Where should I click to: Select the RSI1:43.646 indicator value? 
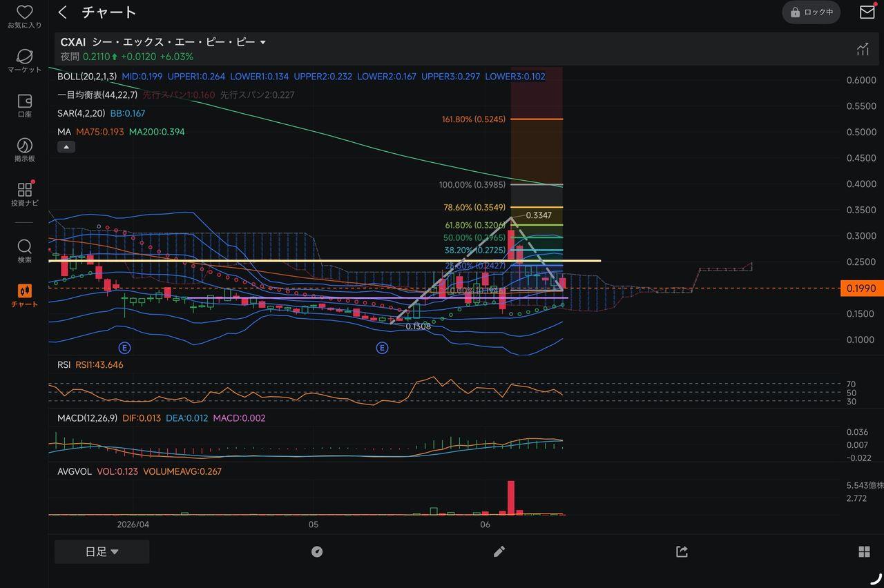(x=99, y=364)
